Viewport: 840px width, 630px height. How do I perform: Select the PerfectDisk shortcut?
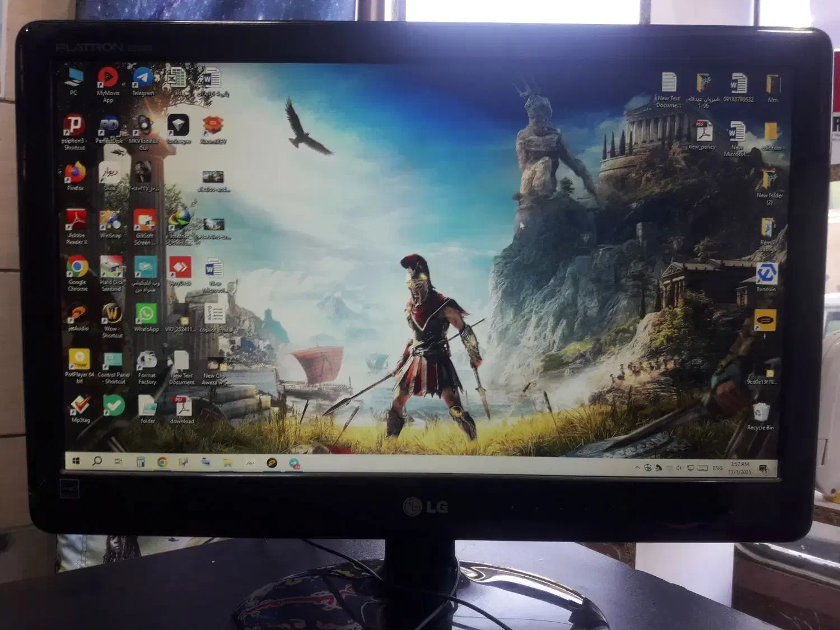pyautogui.click(x=109, y=130)
